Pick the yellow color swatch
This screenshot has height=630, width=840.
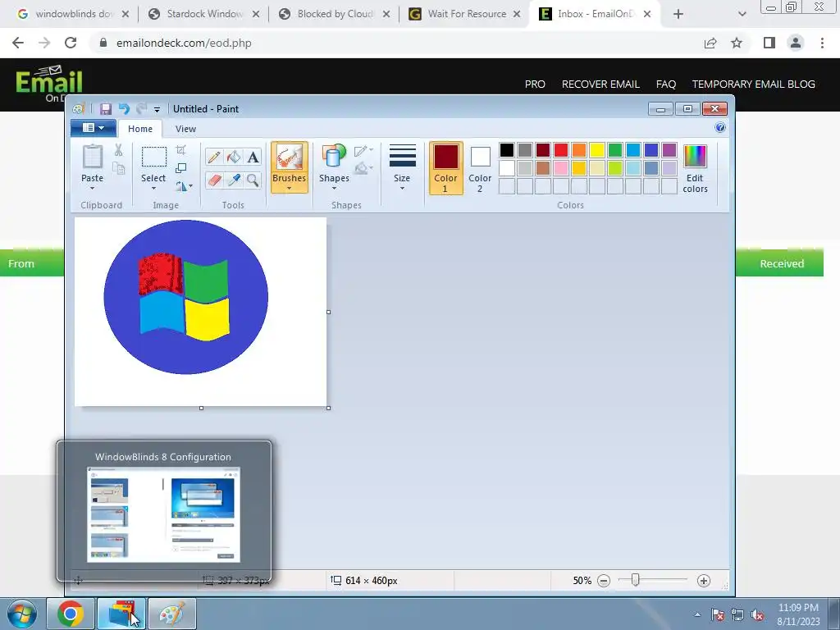pos(597,150)
